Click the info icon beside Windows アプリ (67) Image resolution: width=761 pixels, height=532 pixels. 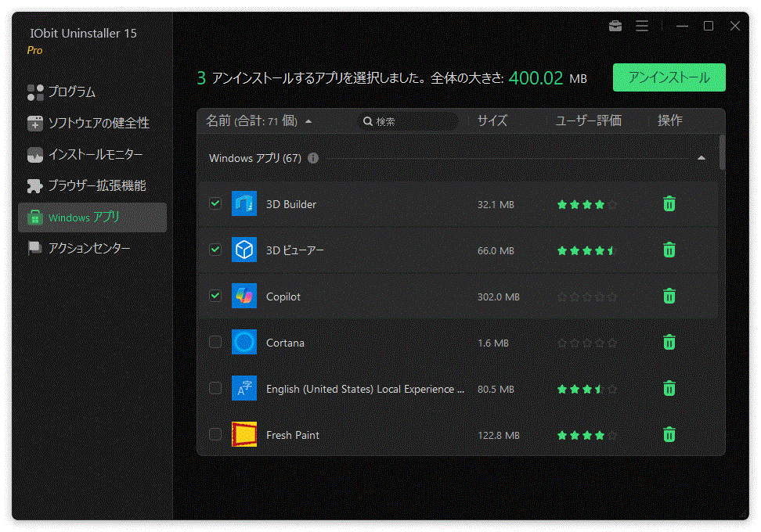[312, 158]
